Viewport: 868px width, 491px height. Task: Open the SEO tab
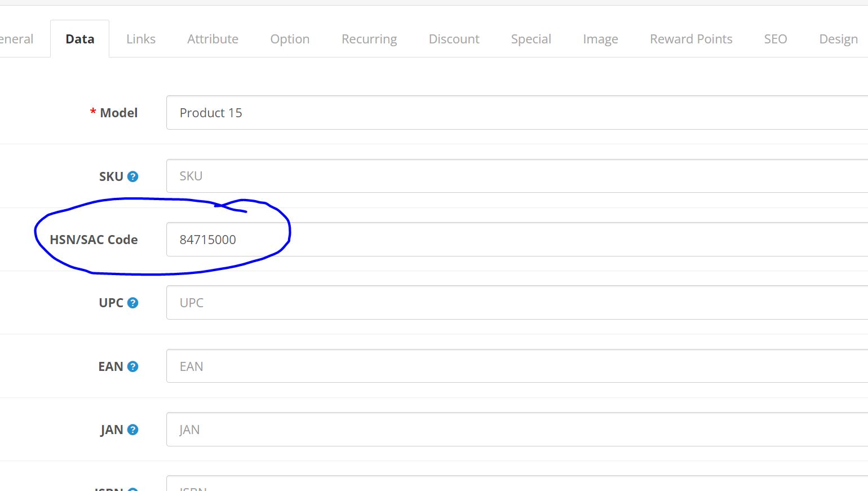point(775,39)
